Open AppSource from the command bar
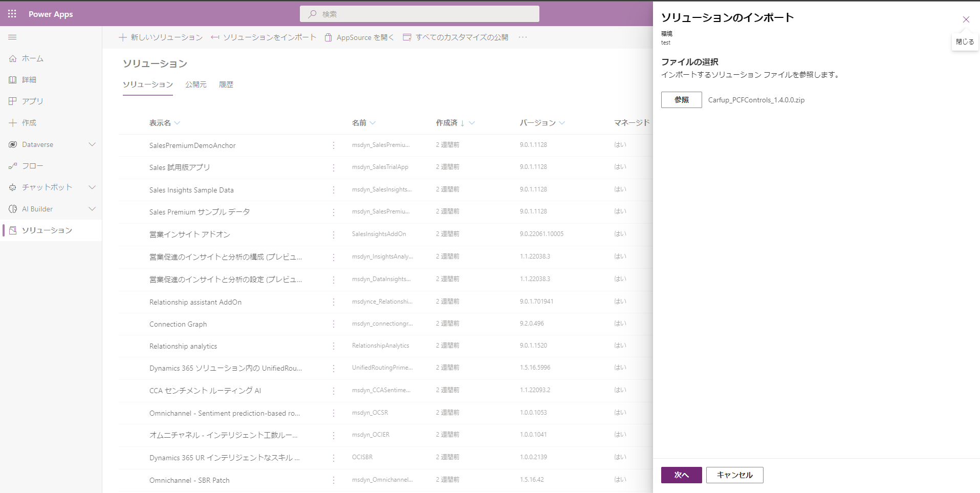This screenshot has height=493, width=980. click(359, 37)
